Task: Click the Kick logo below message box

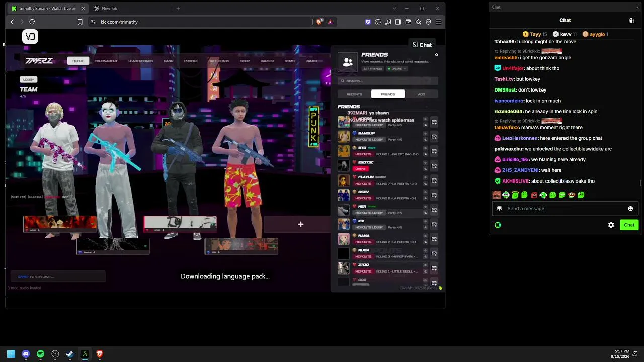Action: click(498, 225)
